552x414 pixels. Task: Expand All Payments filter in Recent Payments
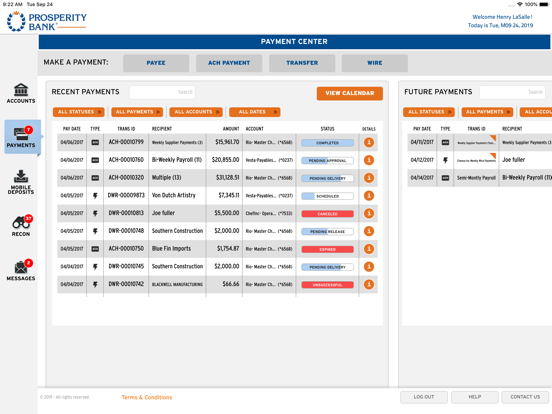[x=137, y=112]
